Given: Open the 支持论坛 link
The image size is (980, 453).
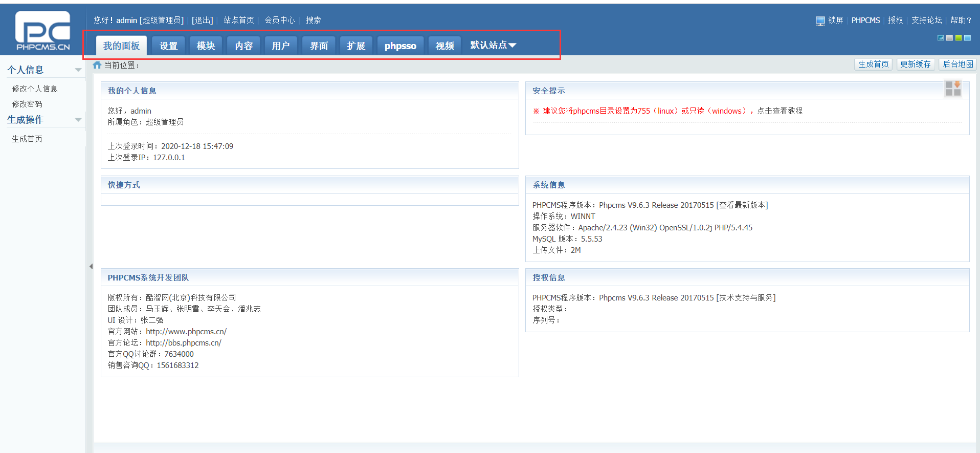Looking at the screenshot, I should [927, 20].
